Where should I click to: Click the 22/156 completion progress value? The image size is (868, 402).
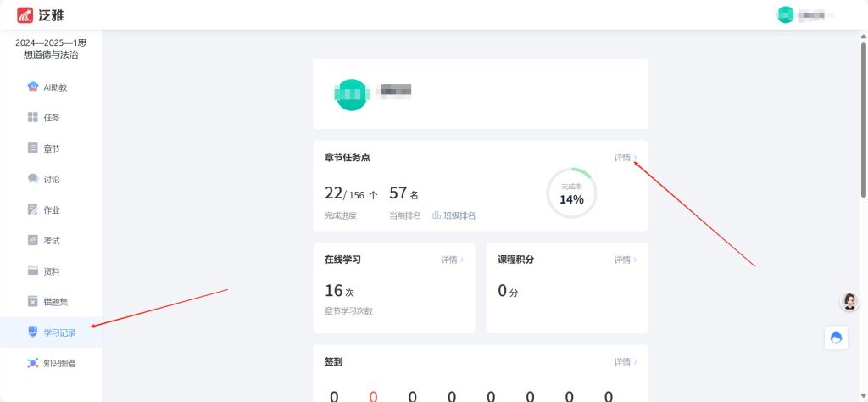(x=351, y=194)
